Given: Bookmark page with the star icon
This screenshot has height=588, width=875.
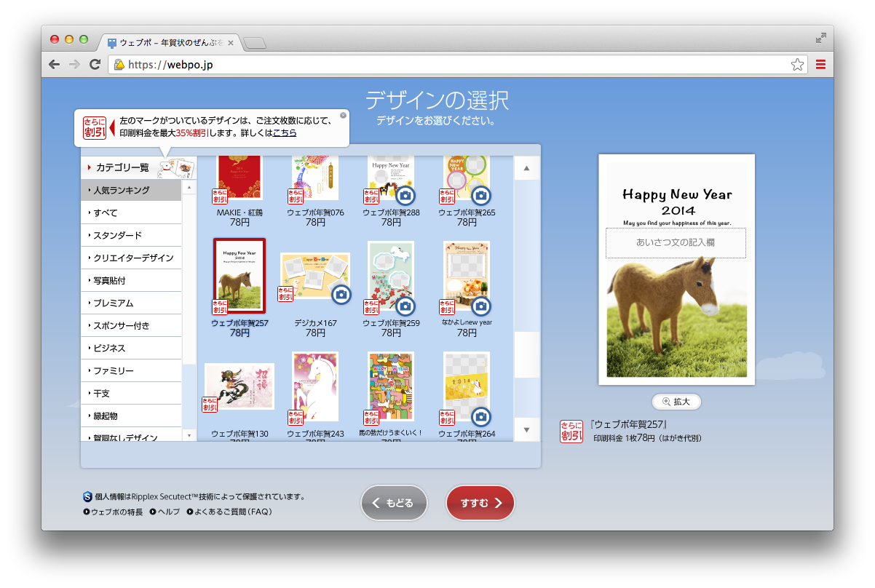Looking at the screenshot, I should pos(797,65).
